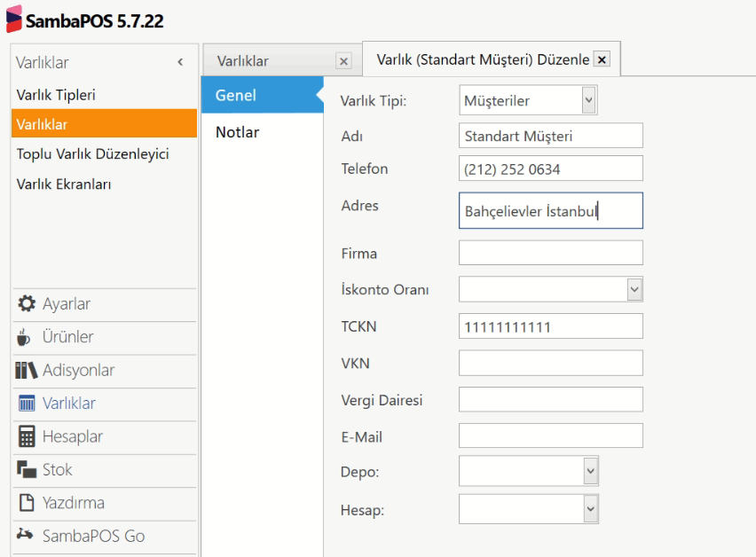Switch to the Varlıklar tab at top
The image size is (756, 557).
coord(243,61)
